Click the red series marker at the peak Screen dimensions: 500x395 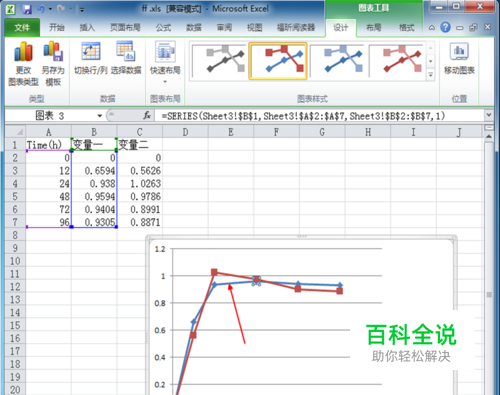coord(214,273)
